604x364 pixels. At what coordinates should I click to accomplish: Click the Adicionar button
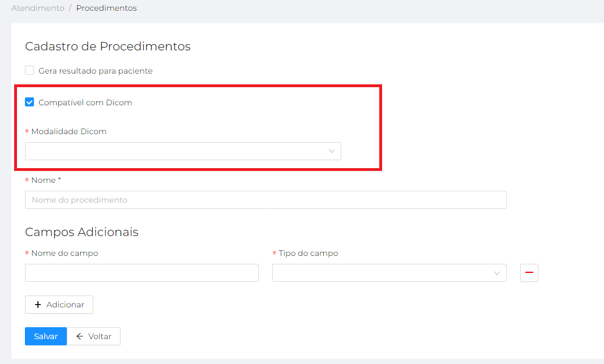59,305
